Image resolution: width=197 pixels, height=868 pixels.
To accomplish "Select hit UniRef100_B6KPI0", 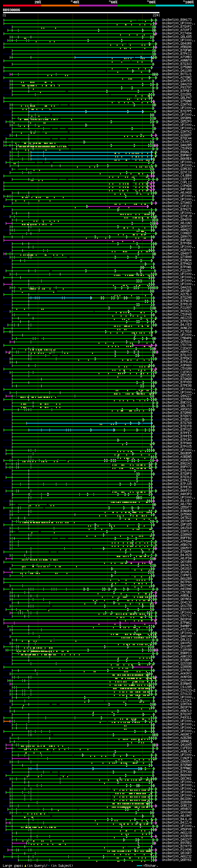I will pyautogui.click(x=176, y=491).
